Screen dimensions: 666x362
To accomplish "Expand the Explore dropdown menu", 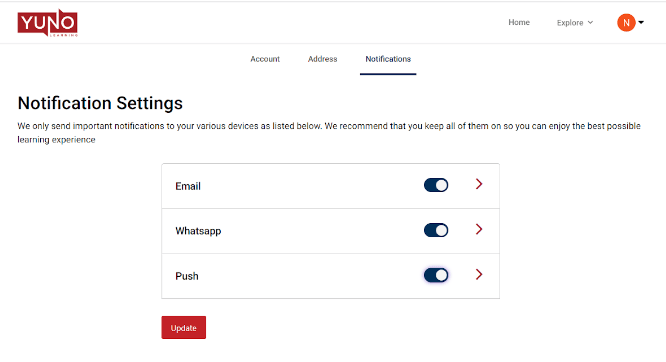I will pyautogui.click(x=575, y=23).
